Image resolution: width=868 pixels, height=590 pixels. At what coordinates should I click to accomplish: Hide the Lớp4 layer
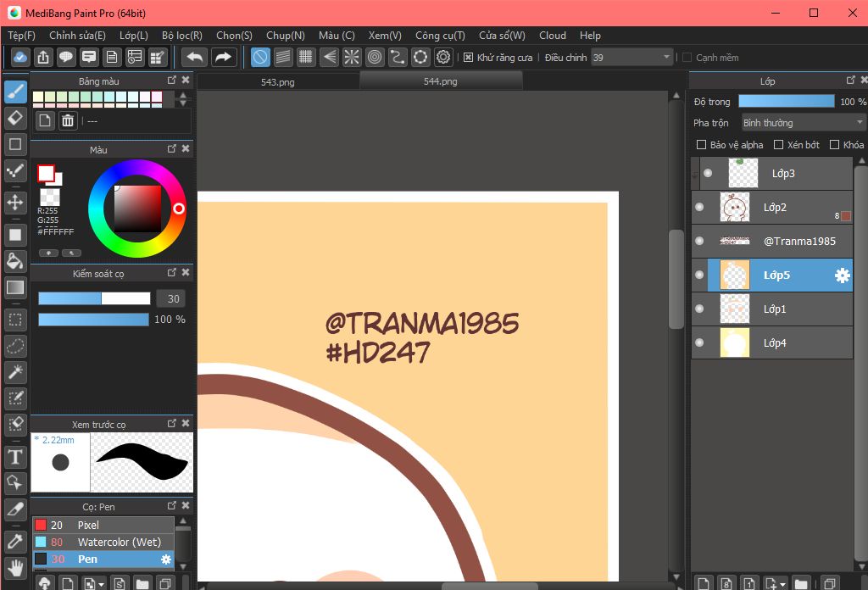pos(699,342)
